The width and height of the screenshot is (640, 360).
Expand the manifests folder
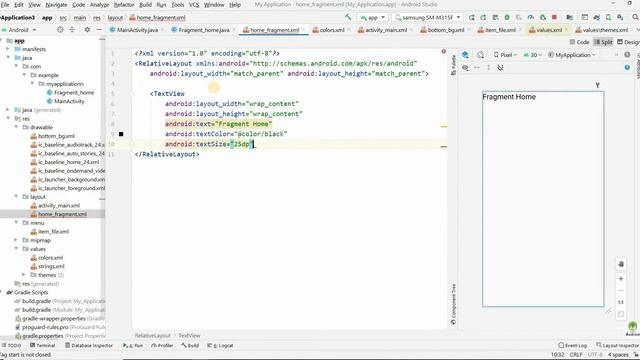(8, 49)
